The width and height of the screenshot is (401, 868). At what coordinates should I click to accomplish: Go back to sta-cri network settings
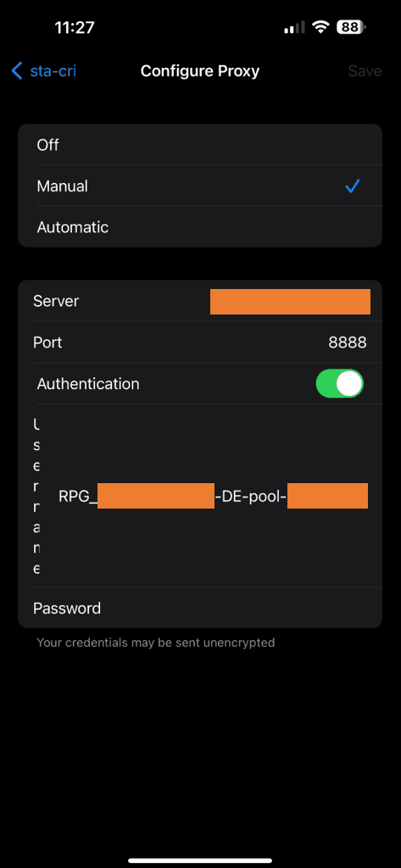tap(44, 71)
